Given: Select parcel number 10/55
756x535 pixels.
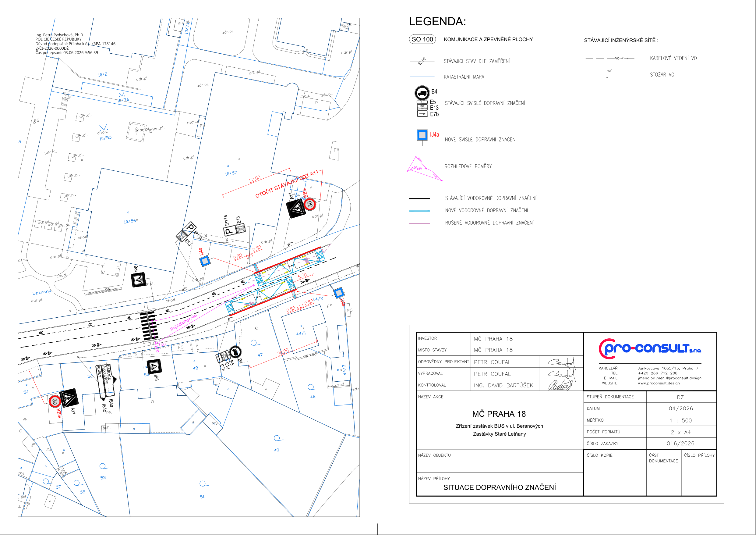Looking at the screenshot, I should click(x=105, y=138).
